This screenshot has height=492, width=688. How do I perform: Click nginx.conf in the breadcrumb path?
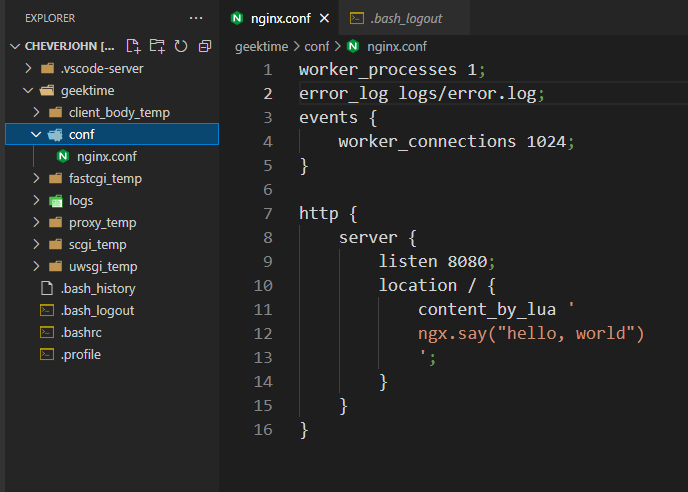coord(397,47)
